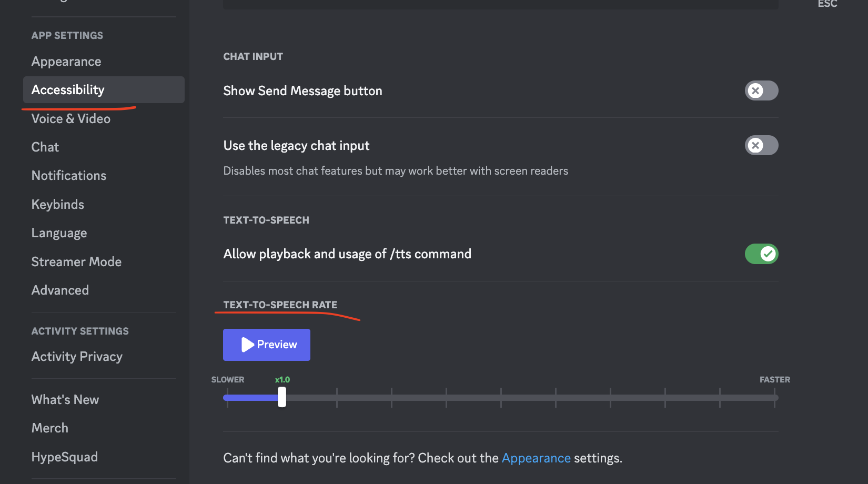The height and width of the screenshot is (484, 868).
Task: Open What's New
Action: coord(65,400)
